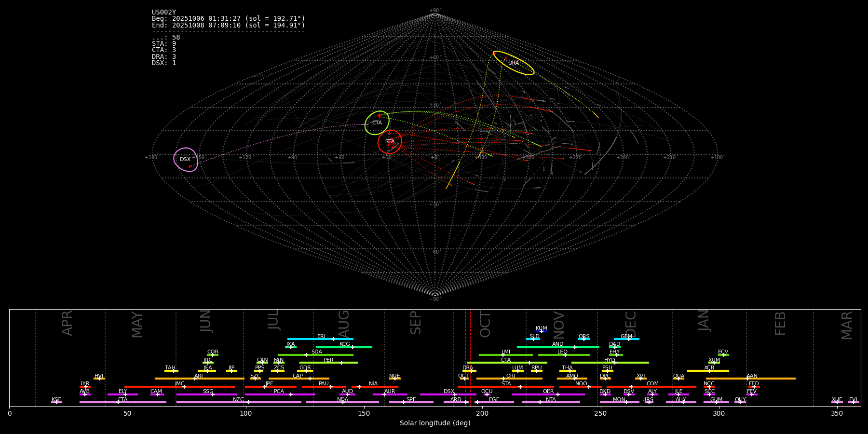Click the AAN shower label in timeline
This screenshot has height=434, width=868.
click(x=752, y=376)
